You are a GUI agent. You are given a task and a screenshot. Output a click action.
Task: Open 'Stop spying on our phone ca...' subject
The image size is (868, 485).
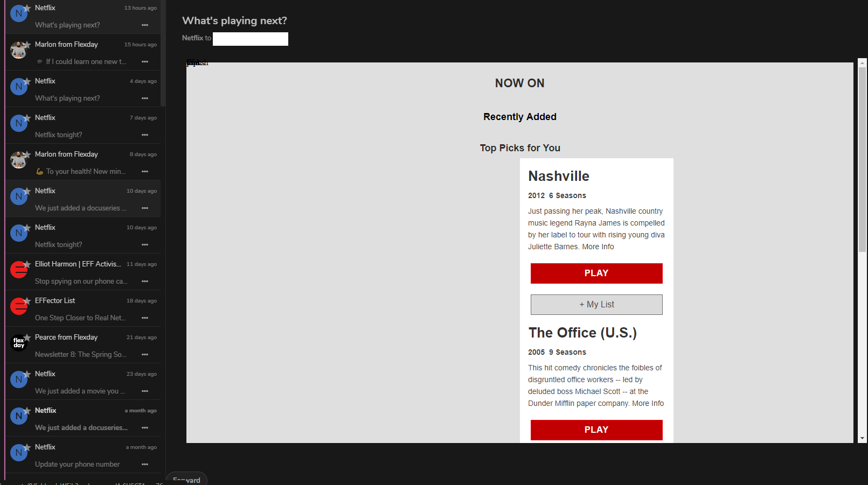point(81,282)
